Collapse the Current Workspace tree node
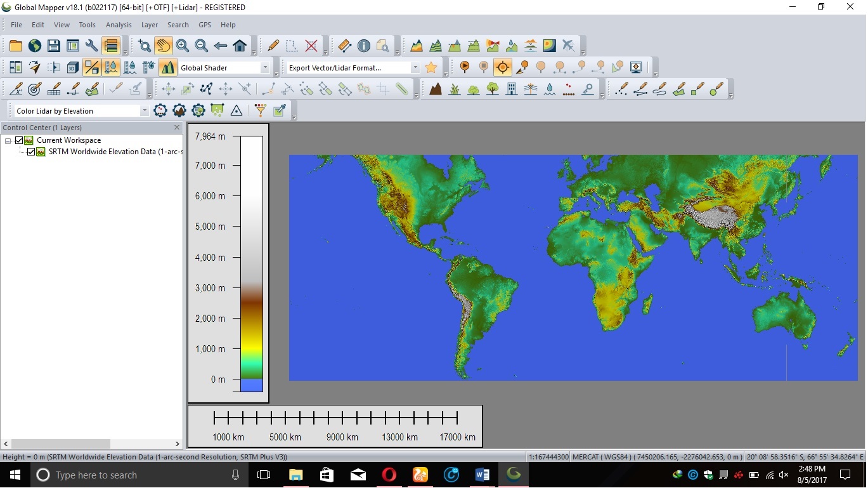This screenshot has height=488, width=868. [8, 140]
